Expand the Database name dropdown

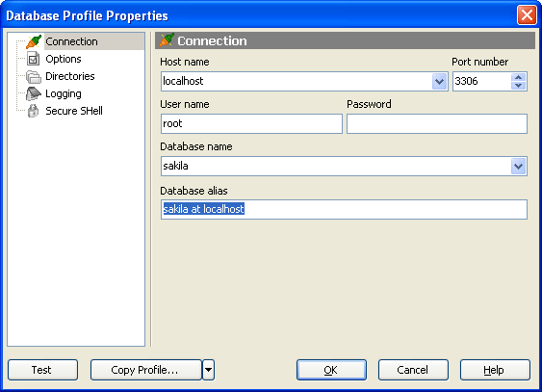click(x=518, y=167)
